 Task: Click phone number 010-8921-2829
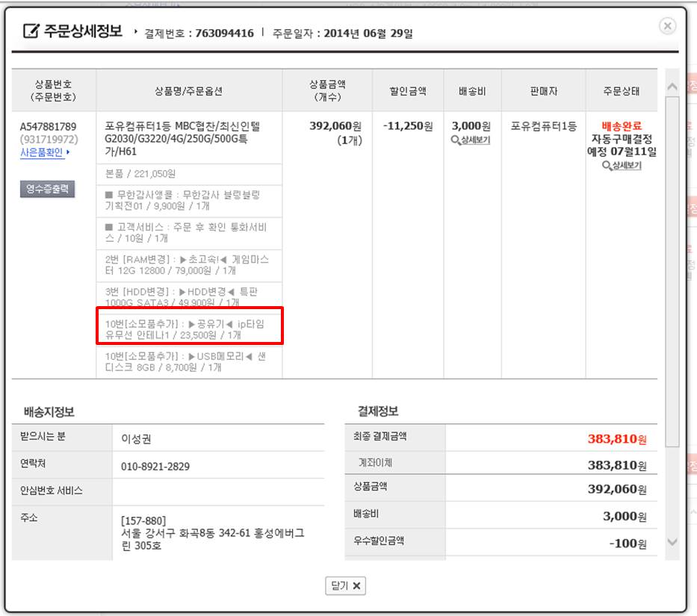[x=155, y=467]
